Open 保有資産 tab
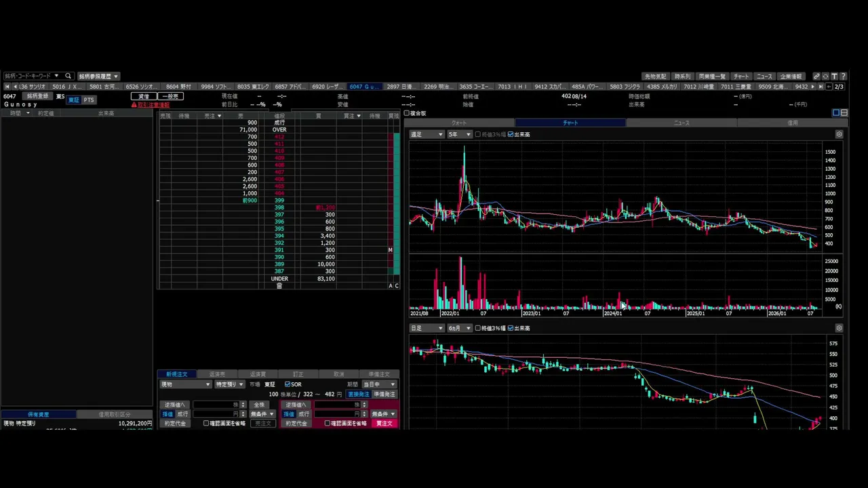Screen dimensions: 868x488 tap(38, 414)
